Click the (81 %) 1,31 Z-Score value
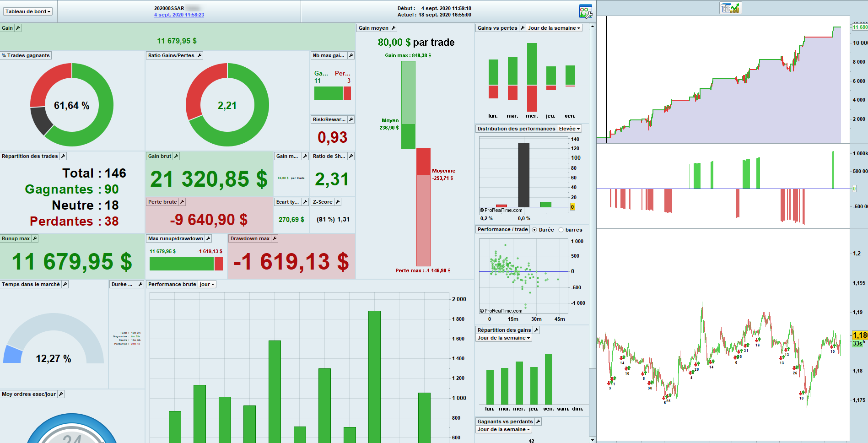Image resolution: width=868 pixels, height=443 pixels. [x=333, y=220]
